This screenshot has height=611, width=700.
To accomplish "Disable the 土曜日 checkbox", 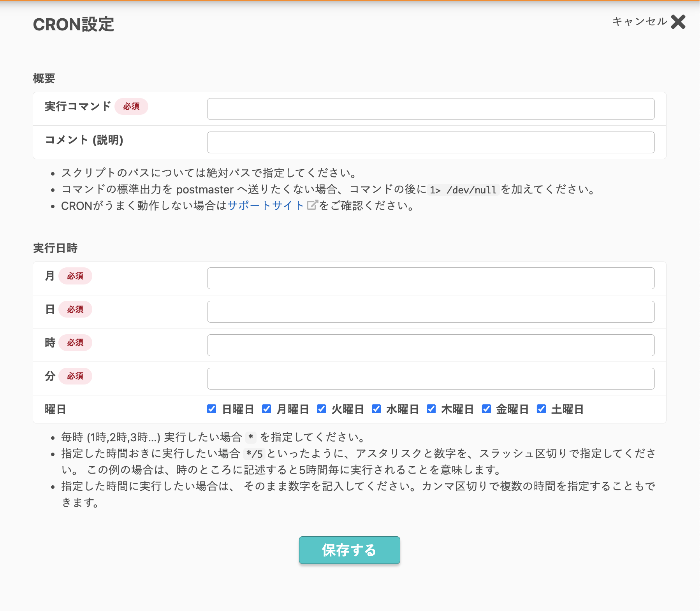I will coord(541,409).
